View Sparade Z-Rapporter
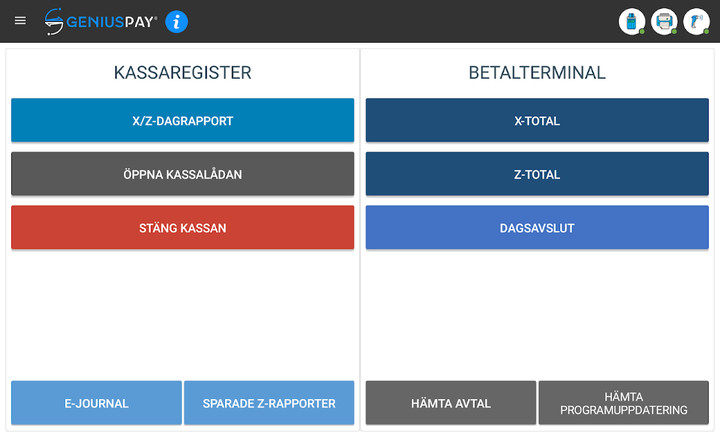720x435 pixels. 269,404
